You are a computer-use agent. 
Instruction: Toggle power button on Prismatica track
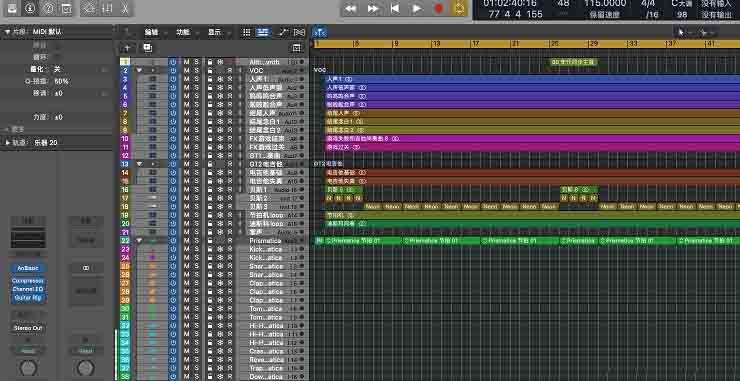(173, 240)
